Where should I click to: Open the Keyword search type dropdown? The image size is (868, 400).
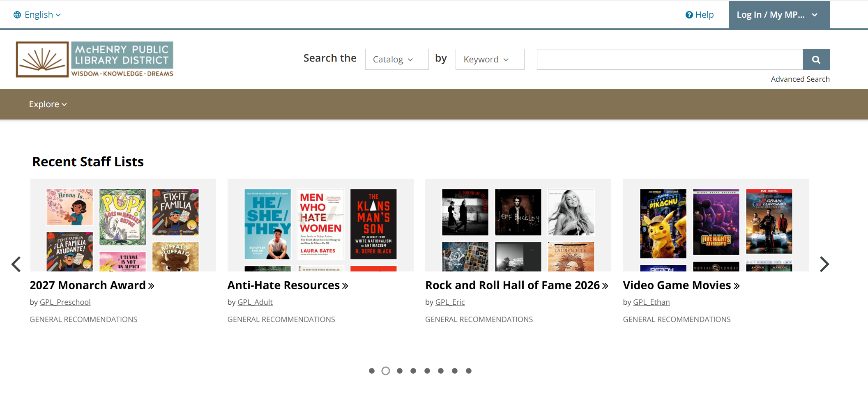(489, 60)
